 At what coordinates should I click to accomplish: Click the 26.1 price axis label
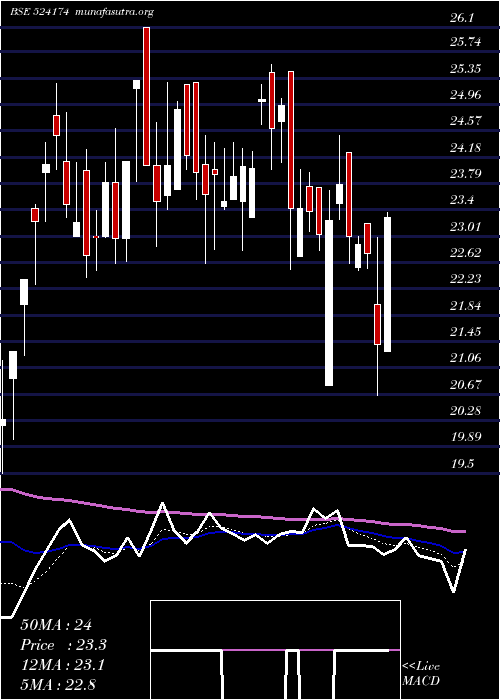pyautogui.click(x=463, y=18)
